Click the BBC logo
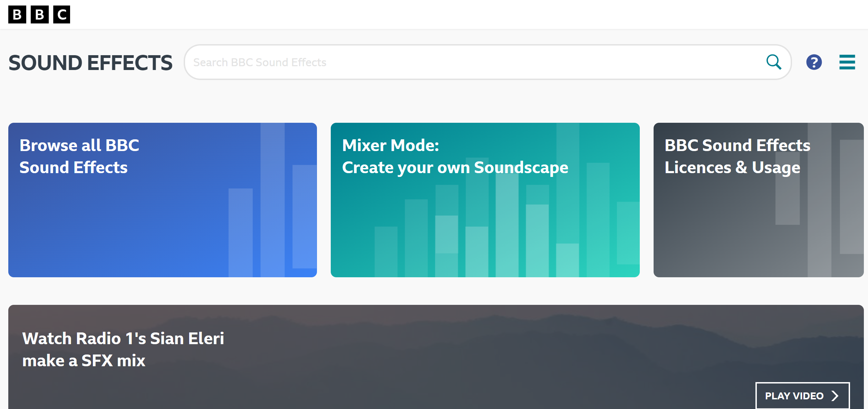This screenshot has width=868, height=409. 39,14
